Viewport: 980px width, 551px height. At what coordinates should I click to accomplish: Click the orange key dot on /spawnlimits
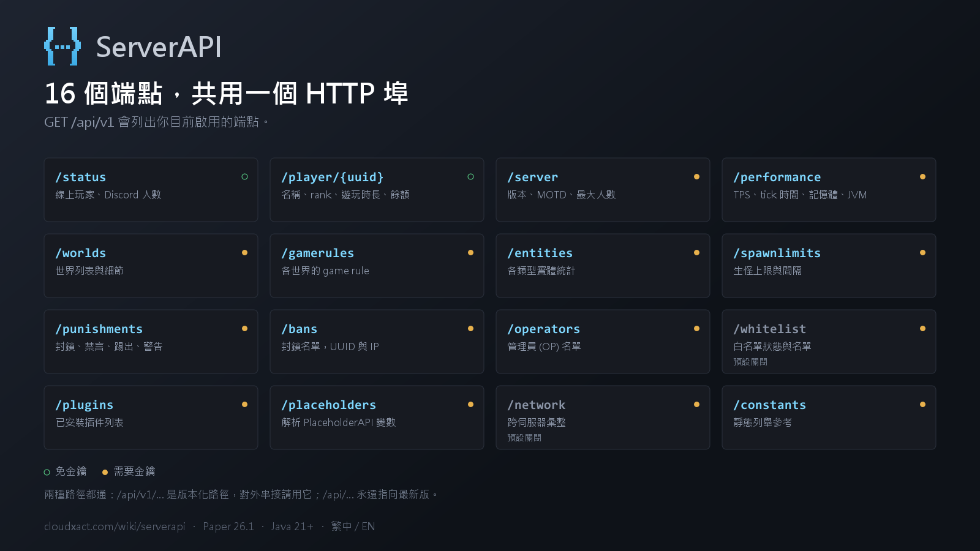(x=922, y=253)
